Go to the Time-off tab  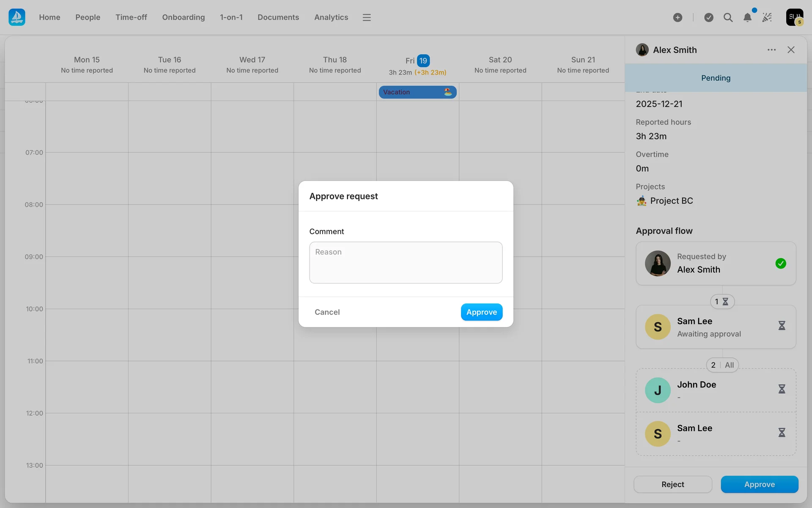(x=131, y=17)
